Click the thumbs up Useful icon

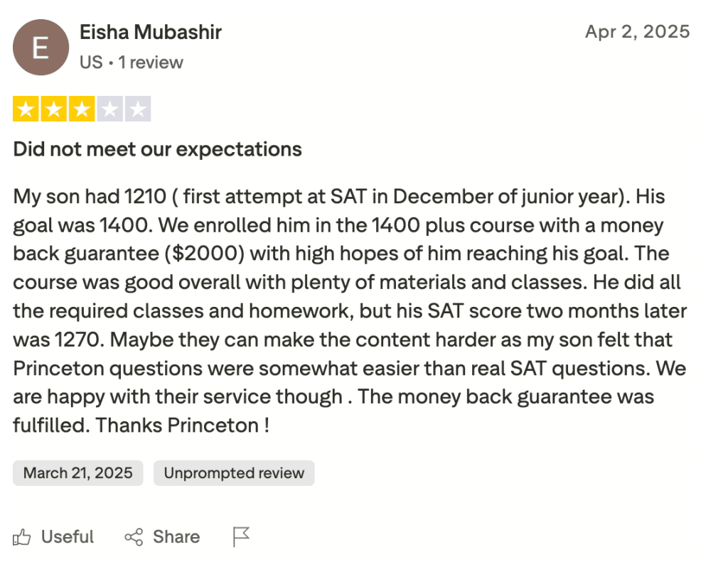pyautogui.click(x=21, y=537)
